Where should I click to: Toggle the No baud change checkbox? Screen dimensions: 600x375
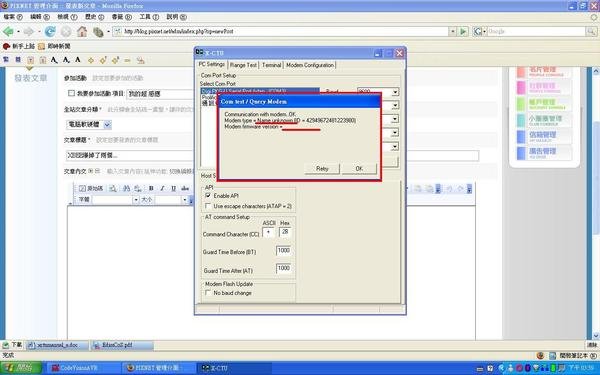click(208, 293)
